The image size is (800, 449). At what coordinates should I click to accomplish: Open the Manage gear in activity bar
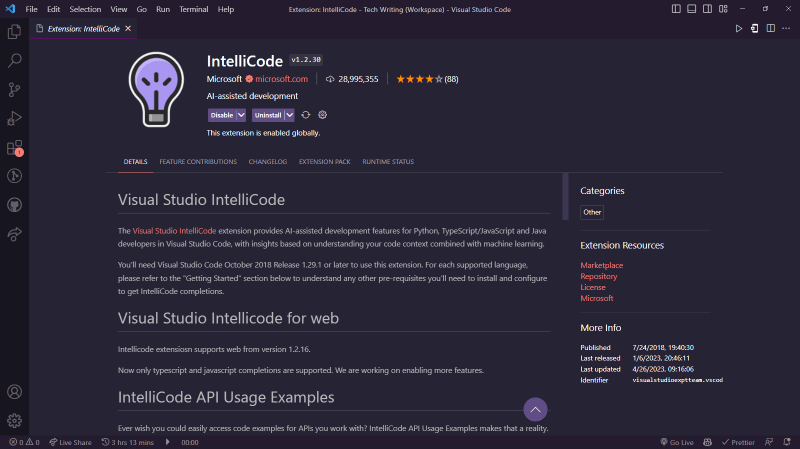coord(14,420)
